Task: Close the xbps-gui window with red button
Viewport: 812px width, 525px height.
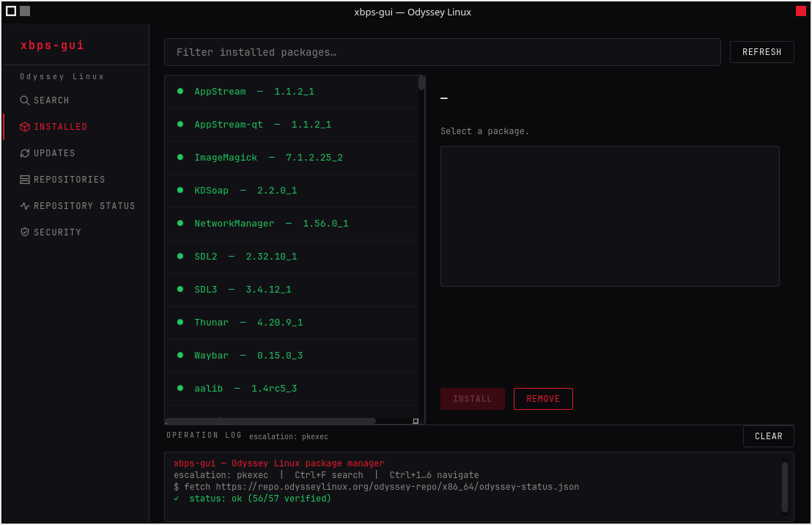Action: click(x=800, y=11)
